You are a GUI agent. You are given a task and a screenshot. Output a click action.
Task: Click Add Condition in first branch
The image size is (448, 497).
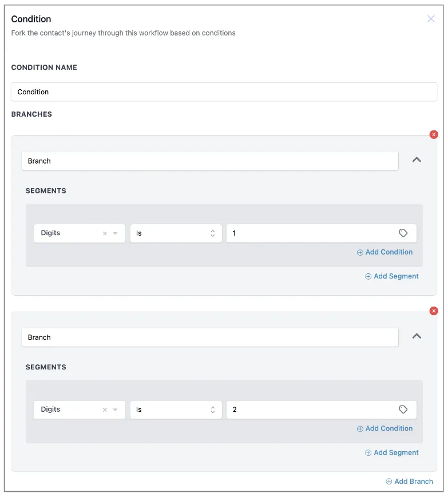click(384, 252)
